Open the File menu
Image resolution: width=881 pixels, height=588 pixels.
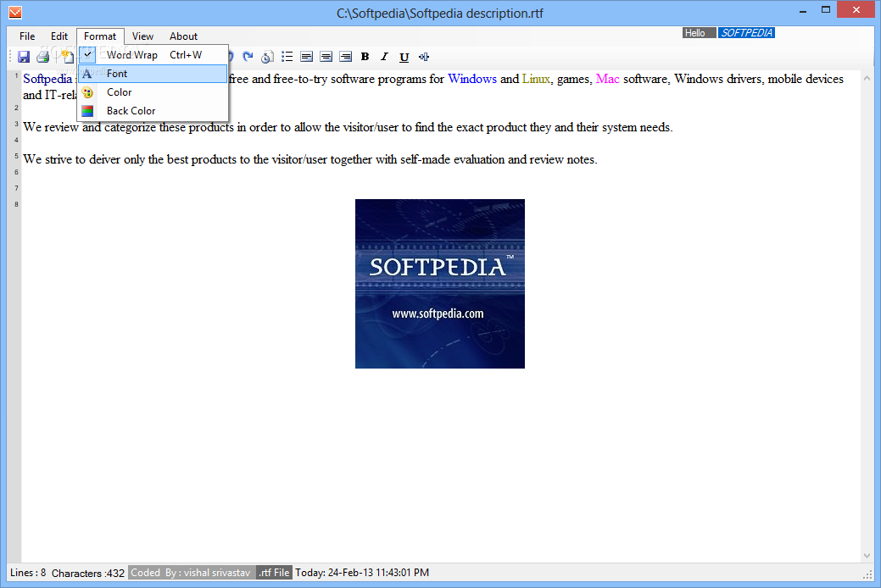[x=27, y=36]
